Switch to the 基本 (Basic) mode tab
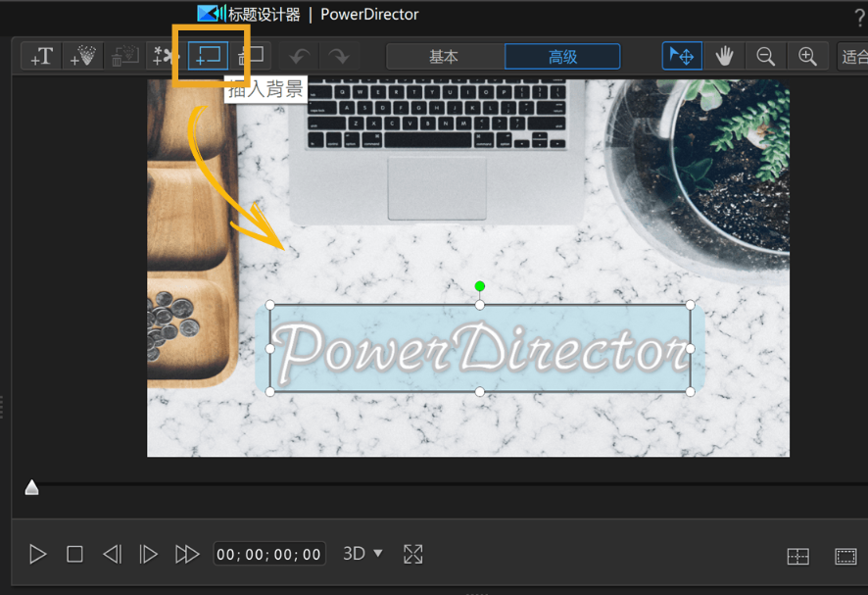Viewport: 868px width, 595px height. [445, 57]
